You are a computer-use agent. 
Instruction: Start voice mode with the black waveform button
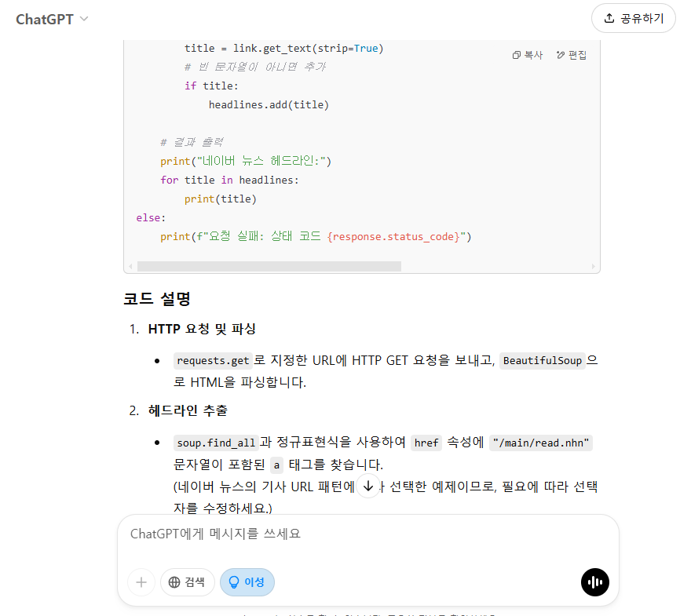point(594,582)
